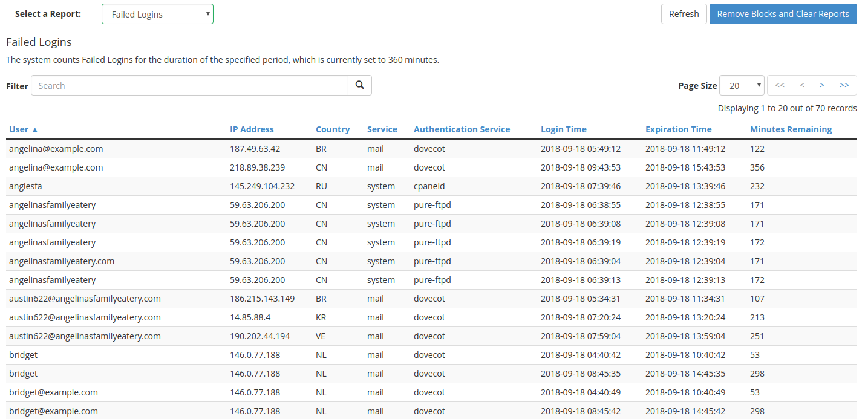Click the search magnifier icon button

(x=359, y=85)
